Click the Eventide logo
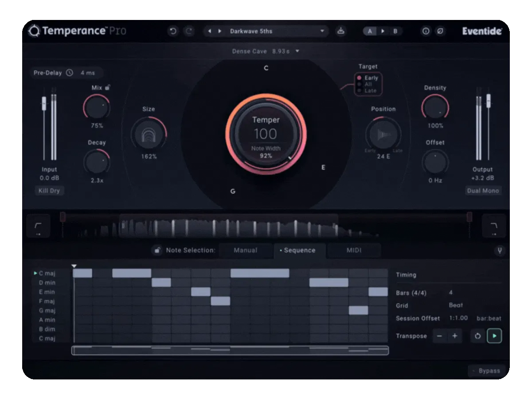The height and width of the screenshot is (399, 532). (x=482, y=31)
